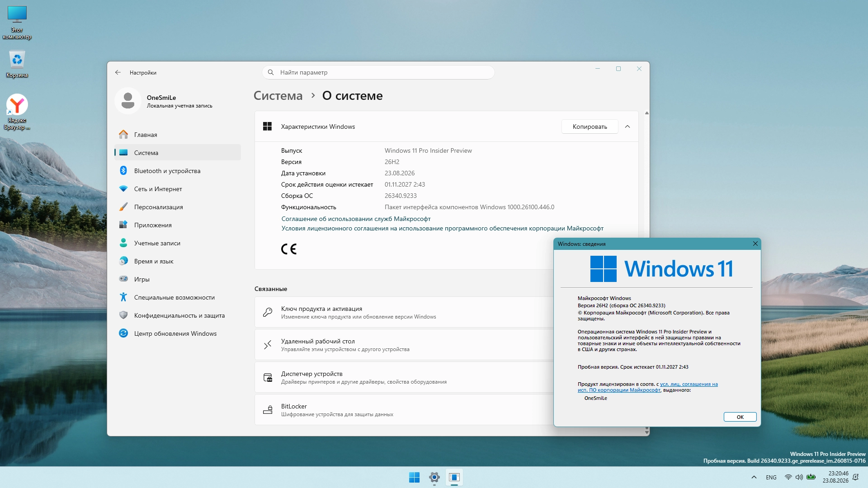
Task: Navigate to Учетные записи
Action: [178, 243]
